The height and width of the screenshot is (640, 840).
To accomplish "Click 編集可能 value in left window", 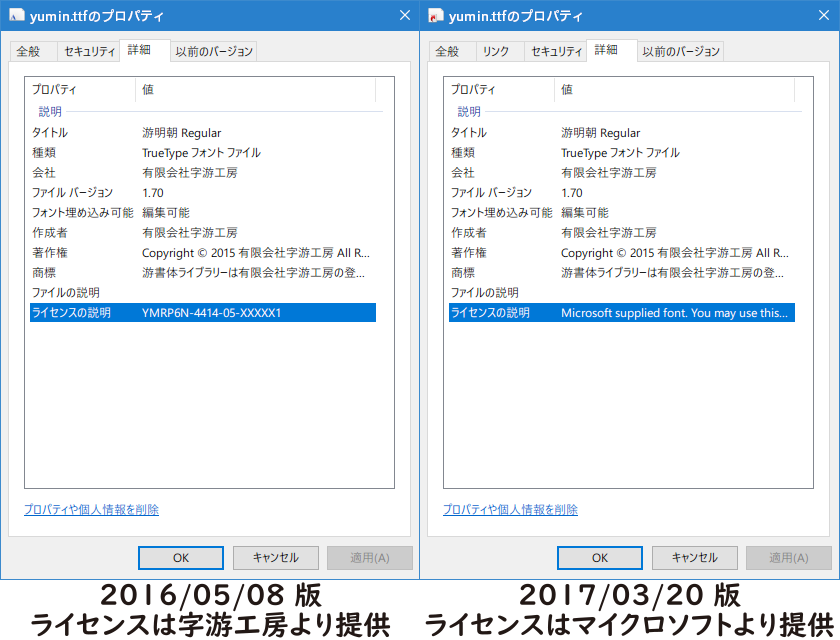I will (166, 213).
